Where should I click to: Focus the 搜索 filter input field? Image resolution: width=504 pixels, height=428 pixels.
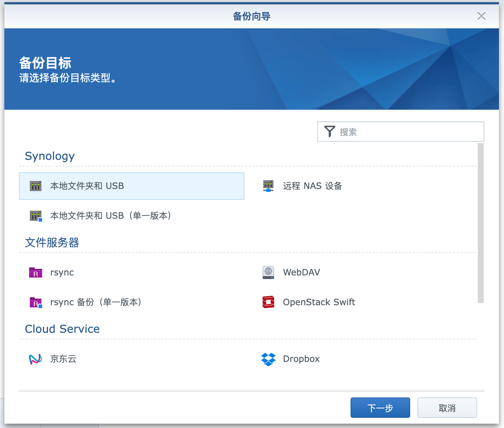(409, 132)
